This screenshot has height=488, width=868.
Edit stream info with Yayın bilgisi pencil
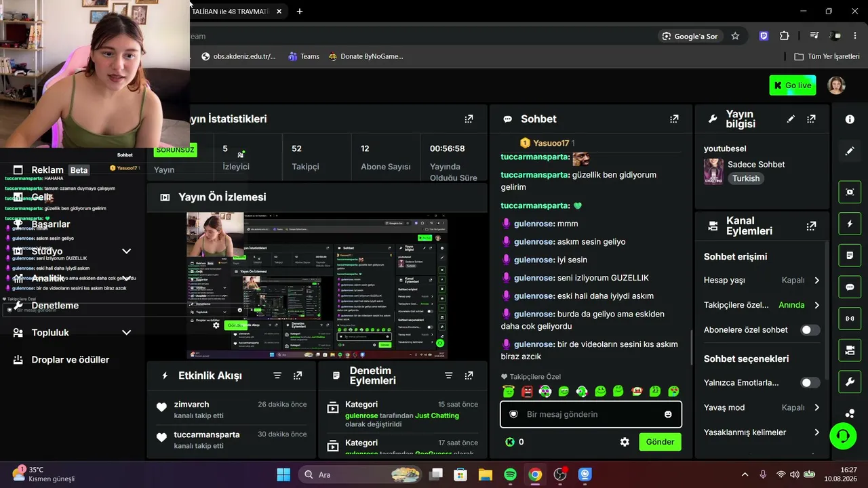(791, 119)
